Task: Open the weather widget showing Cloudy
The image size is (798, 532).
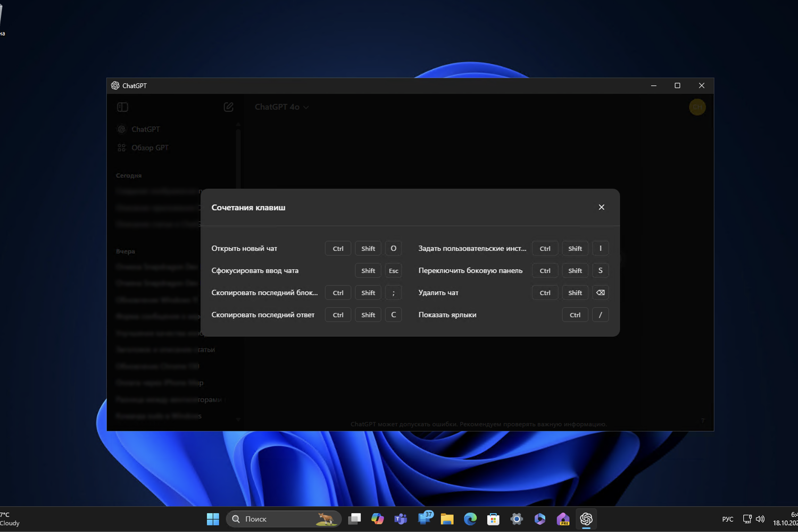Action: 10,519
